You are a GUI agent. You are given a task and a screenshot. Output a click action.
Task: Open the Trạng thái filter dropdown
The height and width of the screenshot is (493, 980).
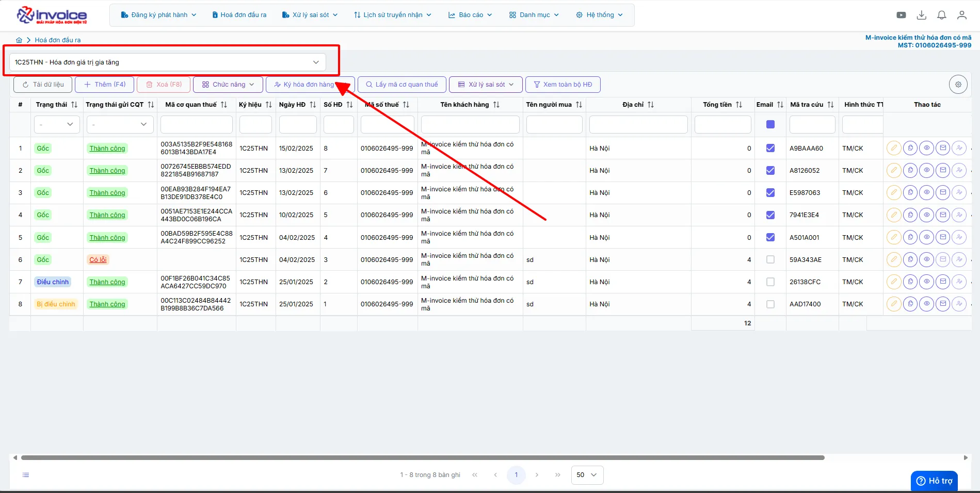57,124
